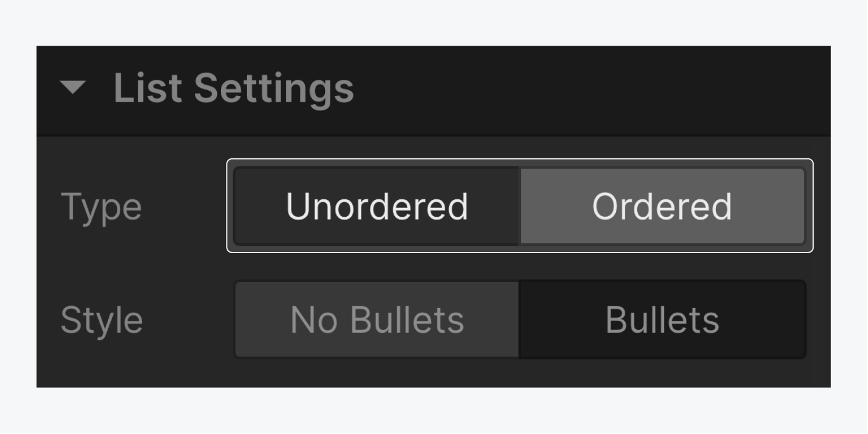Viewport: 868px width, 434px height.
Task: Switch list style from Bullets to No Bullets
Action: (377, 319)
